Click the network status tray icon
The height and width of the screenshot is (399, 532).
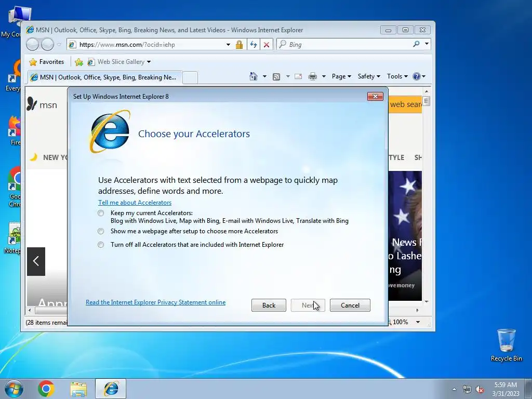click(467, 390)
